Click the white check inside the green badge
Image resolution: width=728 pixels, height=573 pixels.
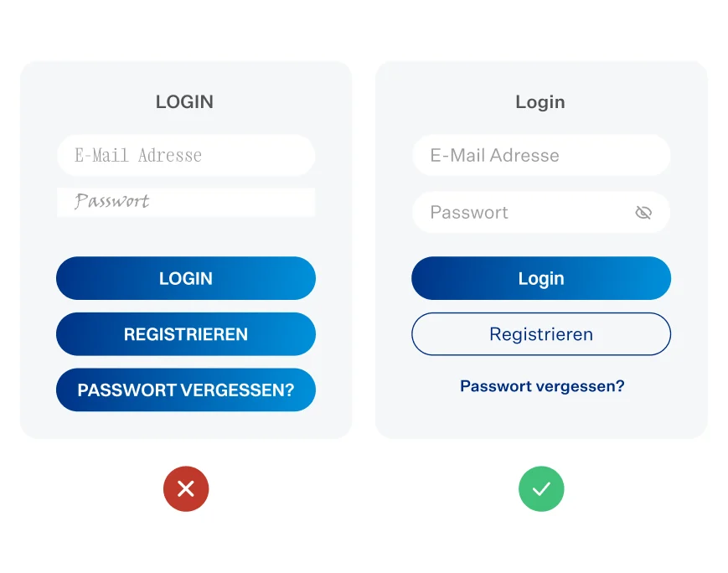(x=541, y=488)
